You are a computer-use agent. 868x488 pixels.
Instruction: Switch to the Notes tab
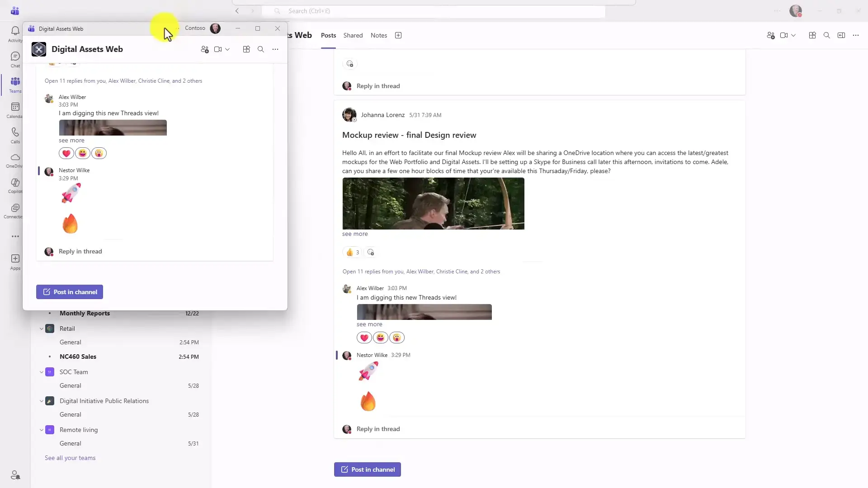coord(379,35)
